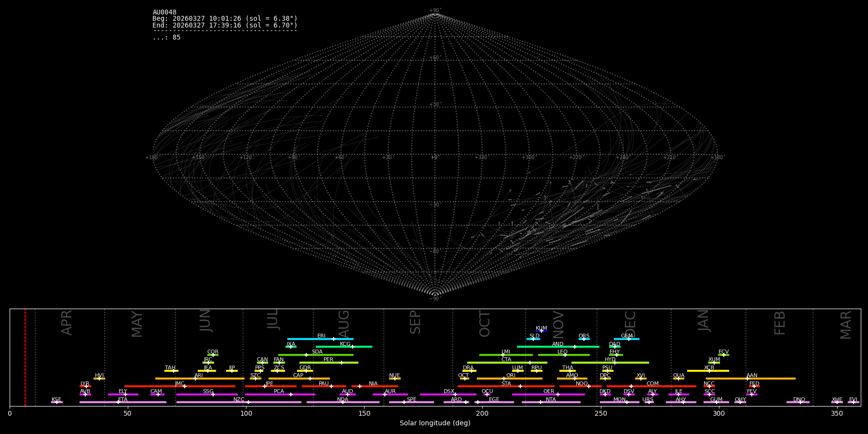
Task: Click the ETA shower label
Action: [x=123, y=400]
